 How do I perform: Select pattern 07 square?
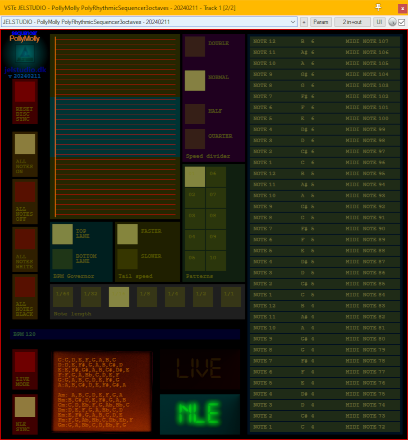(x=216, y=198)
